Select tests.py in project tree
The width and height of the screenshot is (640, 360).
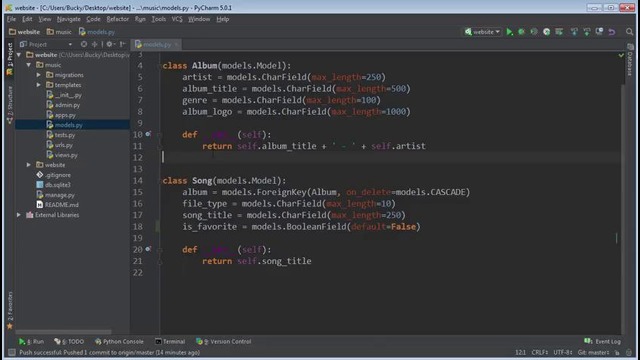[x=61, y=135]
